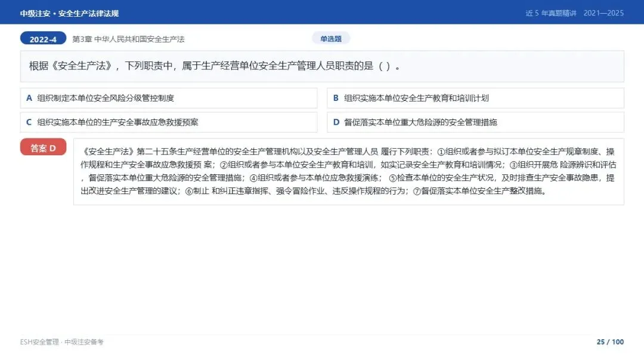Select answer option D 督促落实本单位重大危险源的安全管理措施
Screen dimensions: 644x363
[x=476, y=122]
